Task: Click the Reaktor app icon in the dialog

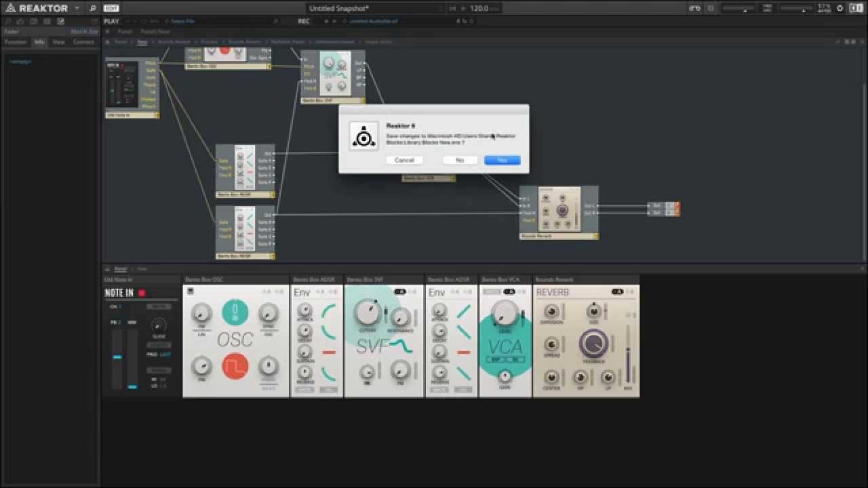Action: coord(364,136)
